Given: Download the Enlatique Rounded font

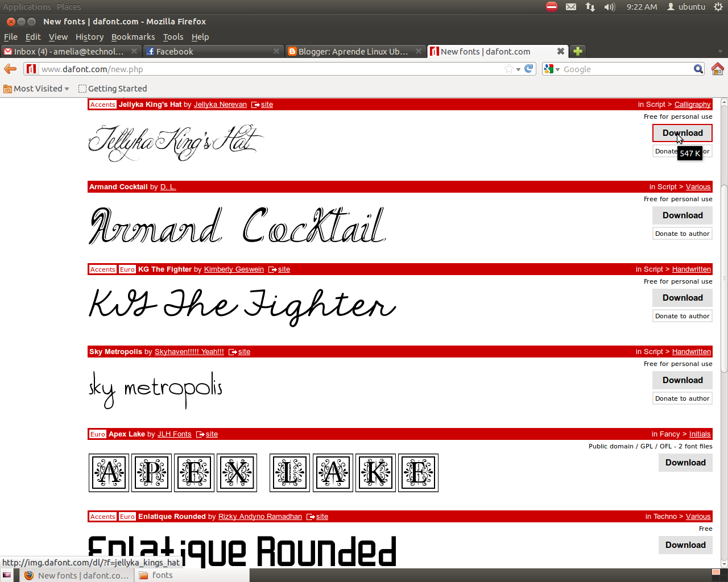Looking at the screenshot, I should click(685, 545).
